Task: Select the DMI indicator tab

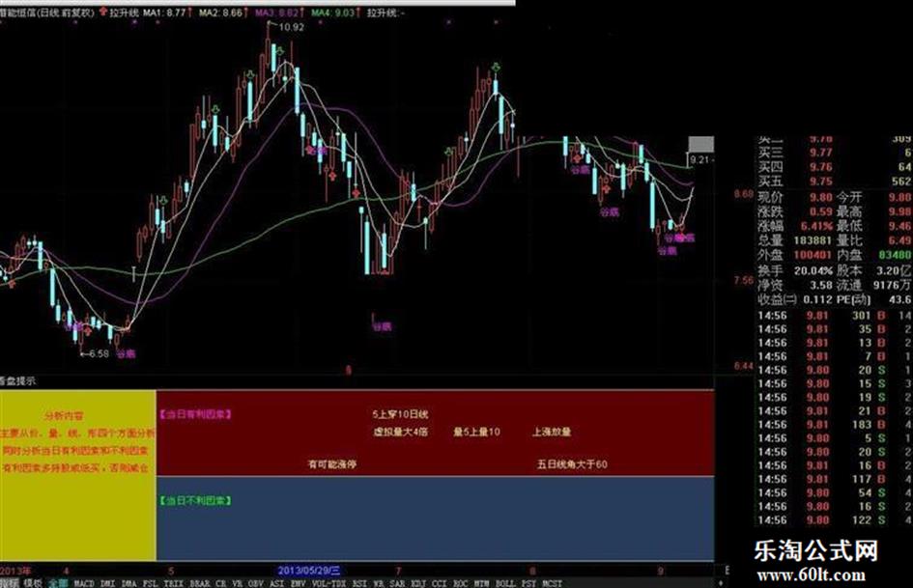Action: pos(107,583)
